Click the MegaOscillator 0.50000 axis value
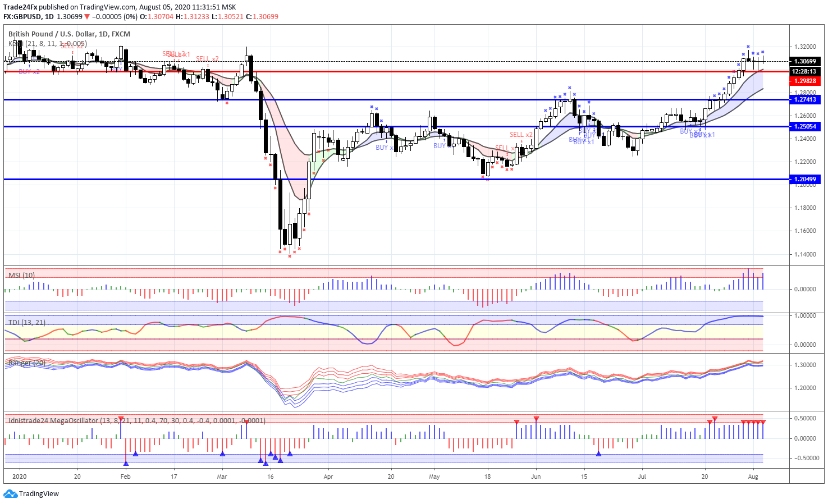This screenshot has height=504, width=828. point(805,419)
